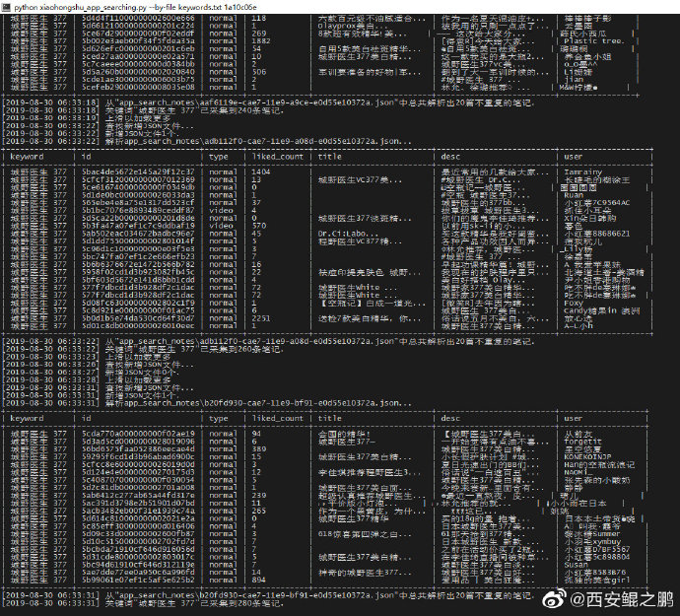Select title cell '会回的精华!'

[344, 434]
